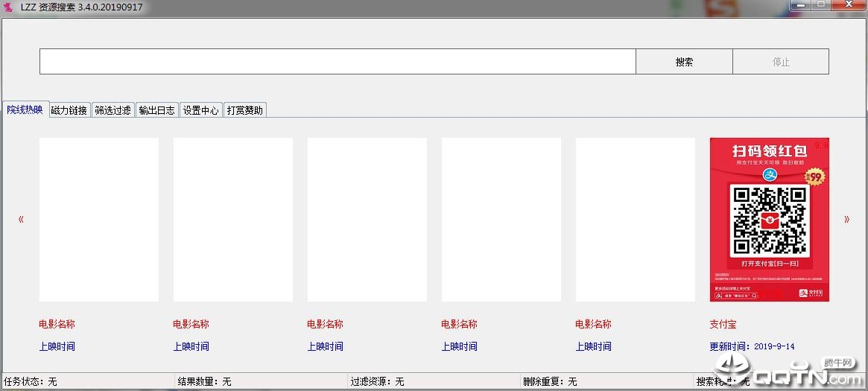Click the 停止 stop button
The image size is (868, 391).
[781, 61]
